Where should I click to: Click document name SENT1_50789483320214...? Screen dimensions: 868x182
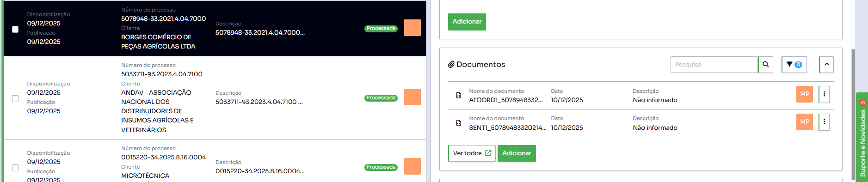tap(508, 127)
